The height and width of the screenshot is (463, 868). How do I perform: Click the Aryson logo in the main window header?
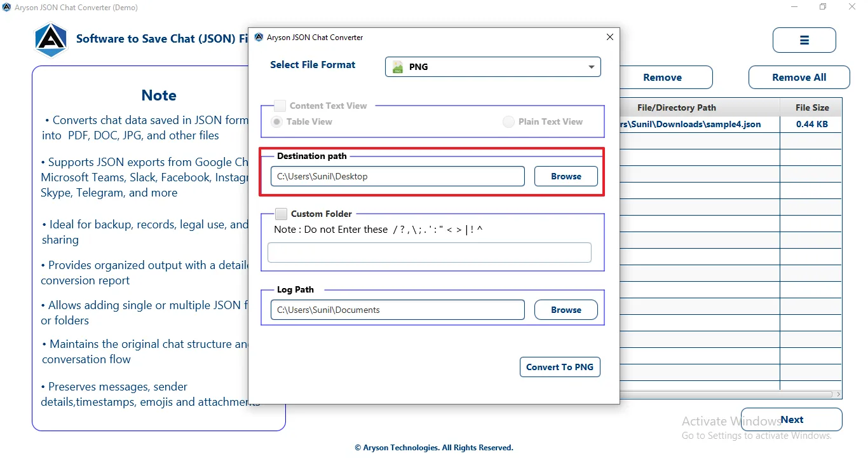(51, 39)
